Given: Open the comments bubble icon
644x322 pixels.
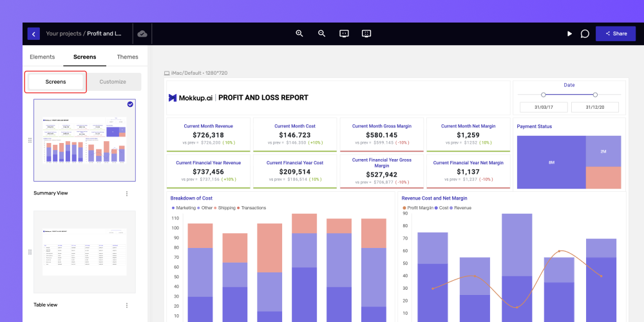Looking at the screenshot, I should tap(585, 33).
